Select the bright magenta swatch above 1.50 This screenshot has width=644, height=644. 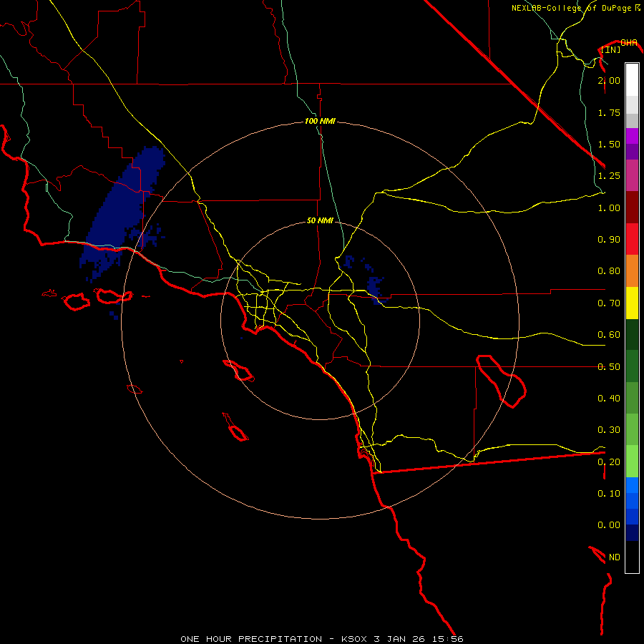(x=632, y=136)
